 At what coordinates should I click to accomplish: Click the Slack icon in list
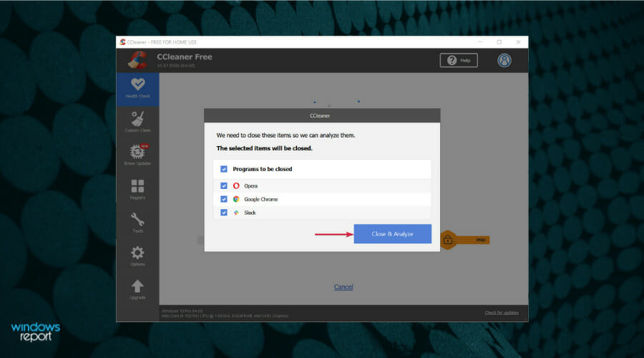click(x=236, y=213)
